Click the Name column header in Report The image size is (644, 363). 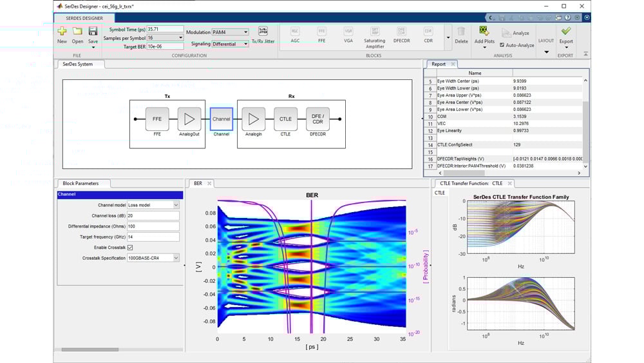[475, 73]
